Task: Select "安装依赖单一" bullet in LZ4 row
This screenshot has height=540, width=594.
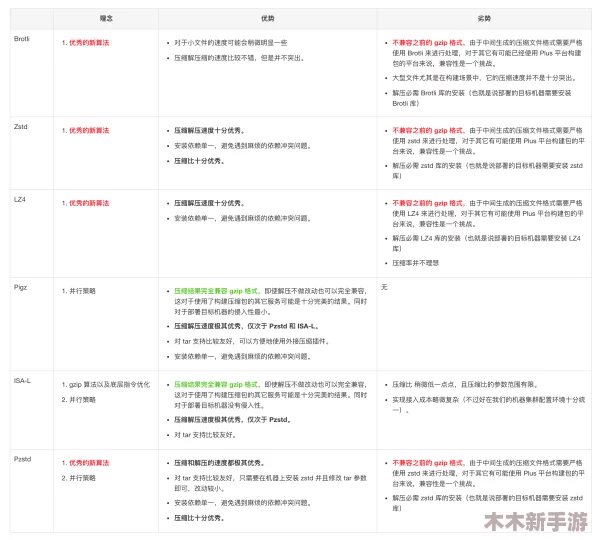Action: pos(242,218)
